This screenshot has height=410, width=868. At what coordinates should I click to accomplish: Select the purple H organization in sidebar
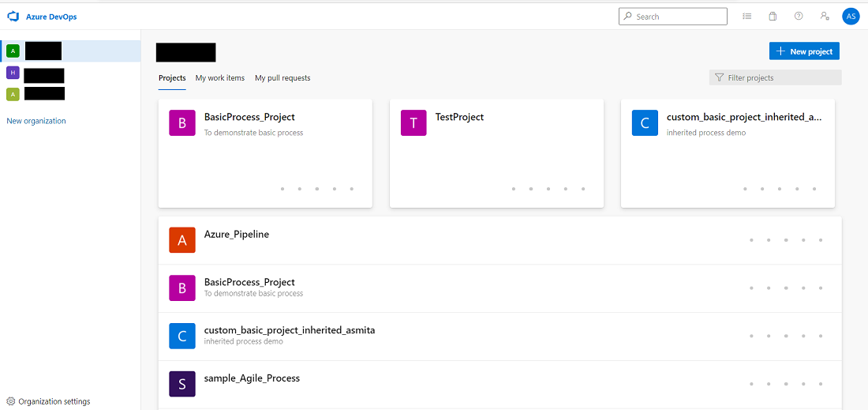coord(12,73)
